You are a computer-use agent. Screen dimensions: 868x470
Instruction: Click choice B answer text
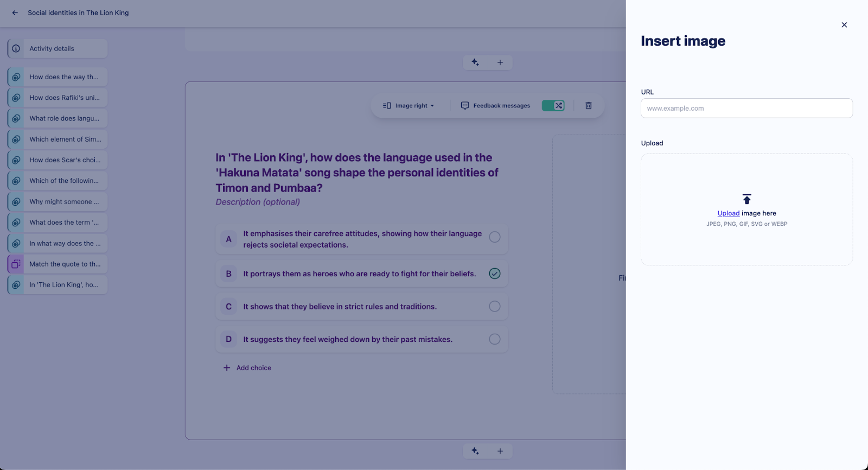(x=359, y=274)
